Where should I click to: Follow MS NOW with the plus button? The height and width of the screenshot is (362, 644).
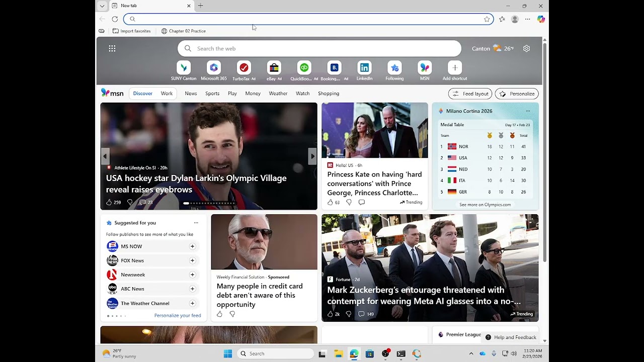point(192,246)
